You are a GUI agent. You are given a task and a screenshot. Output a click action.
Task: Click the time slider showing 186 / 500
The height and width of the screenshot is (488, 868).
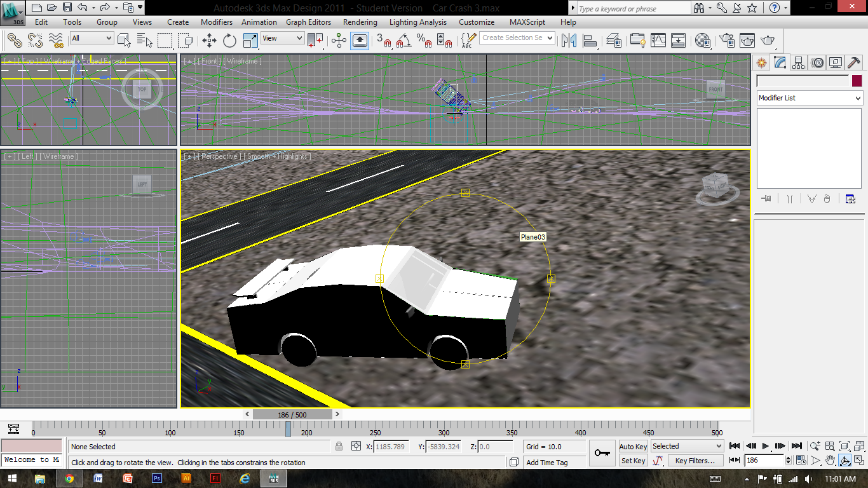point(292,414)
